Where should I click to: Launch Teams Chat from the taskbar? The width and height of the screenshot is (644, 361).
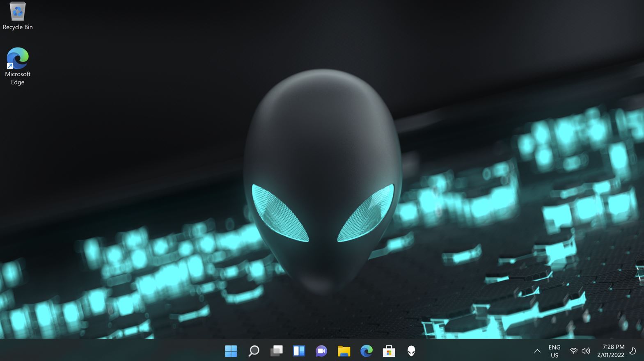point(321,351)
